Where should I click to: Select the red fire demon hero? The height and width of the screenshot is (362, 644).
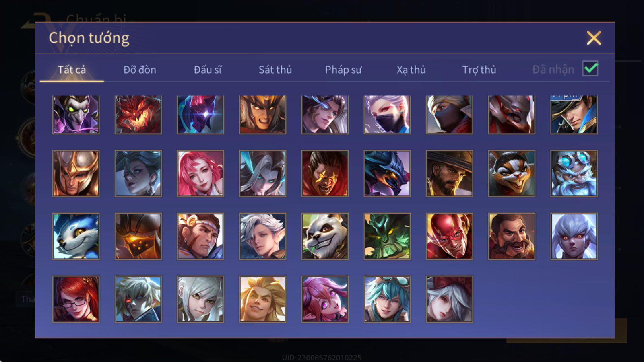pyautogui.click(x=138, y=115)
